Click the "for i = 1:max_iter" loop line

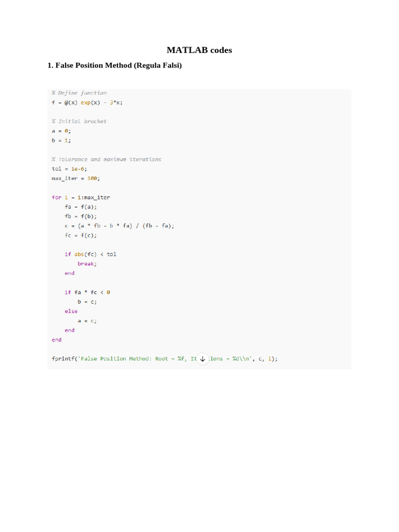[x=81, y=197]
